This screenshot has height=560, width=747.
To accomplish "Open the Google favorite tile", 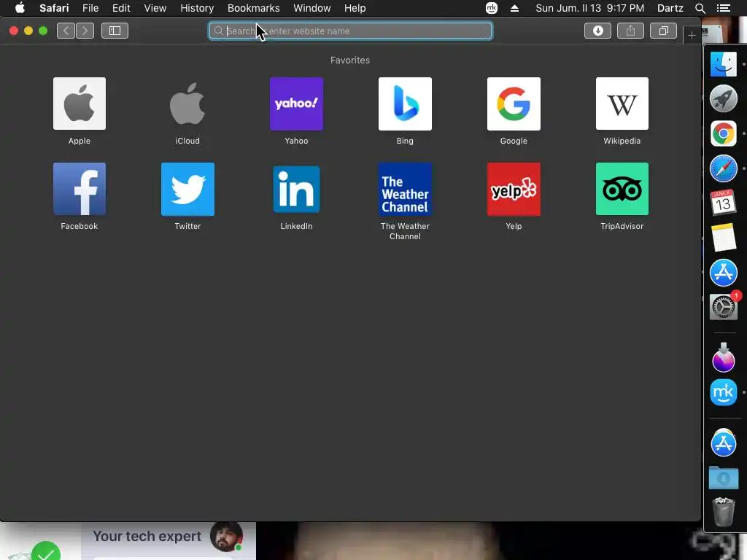I will tap(514, 104).
